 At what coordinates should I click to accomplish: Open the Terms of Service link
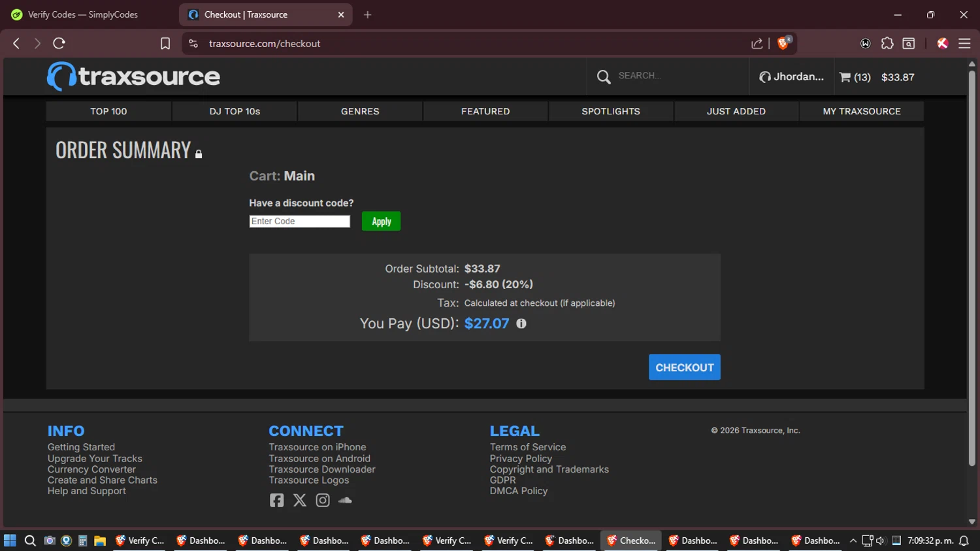point(528,447)
